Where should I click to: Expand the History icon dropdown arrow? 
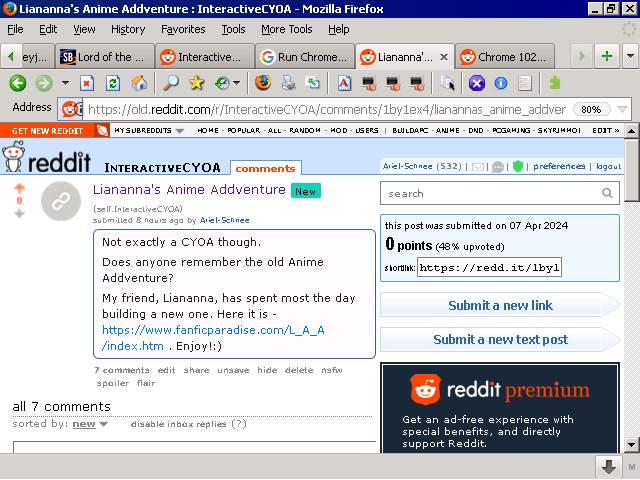click(236, 83)
